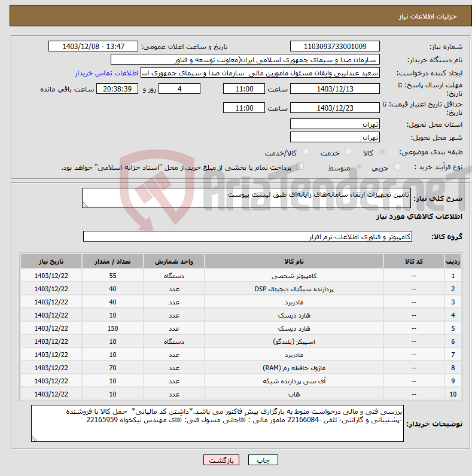Click quantity 150 in row 5
Screen dimensions: 472x476
(112, 328)
